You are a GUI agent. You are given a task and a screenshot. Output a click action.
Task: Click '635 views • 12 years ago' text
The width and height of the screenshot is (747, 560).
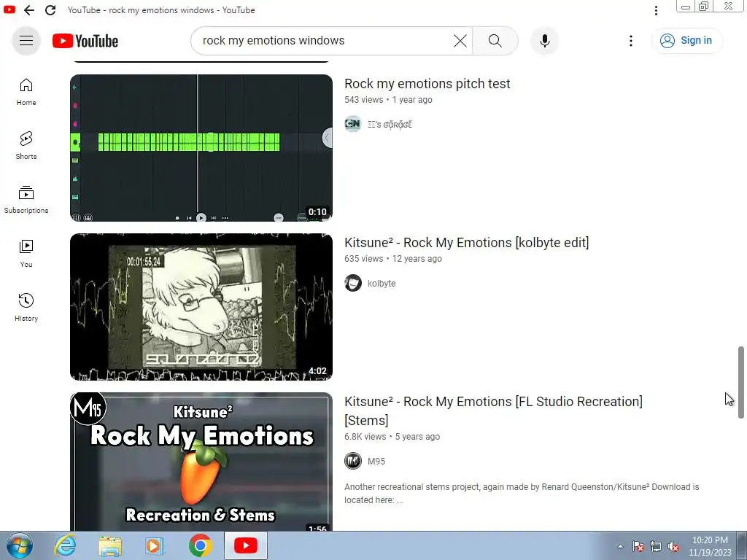(393, 259)
